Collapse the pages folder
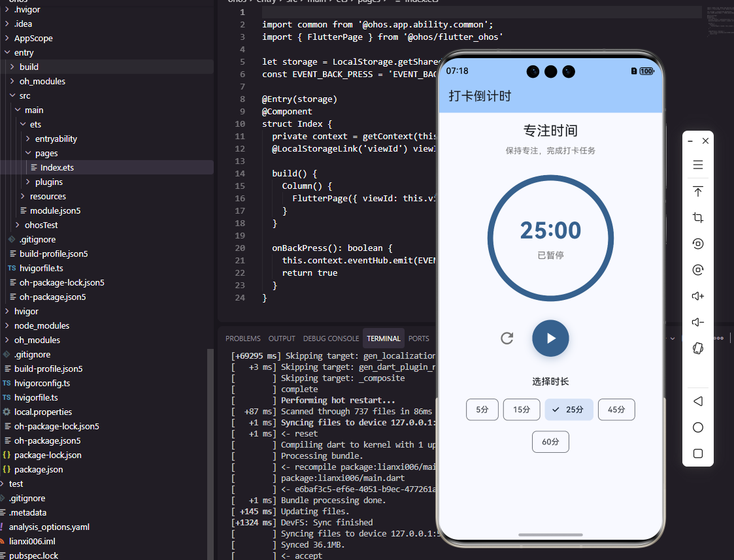 coord(107,154)
